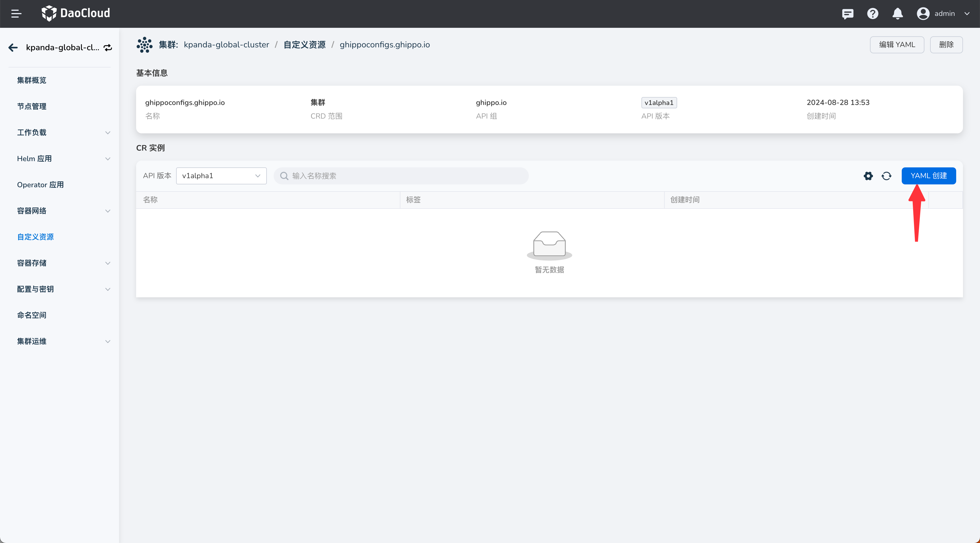Click the DaoCloud logo

[76, 13]
